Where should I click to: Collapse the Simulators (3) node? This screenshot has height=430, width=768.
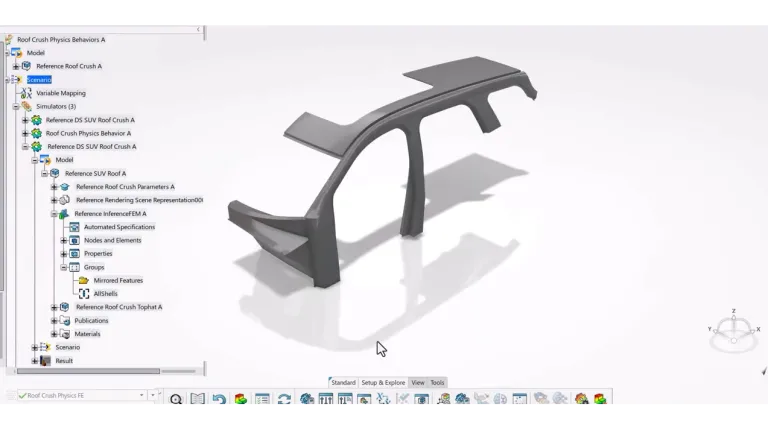16,106
